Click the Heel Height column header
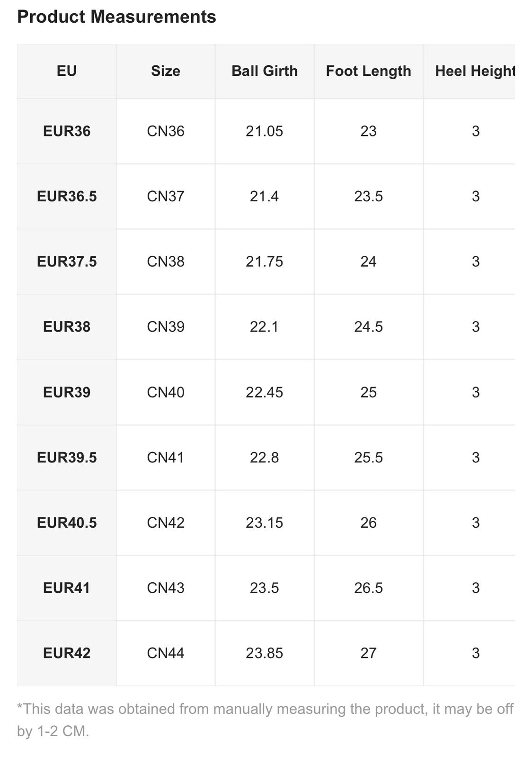 click(x=475, y=71)
